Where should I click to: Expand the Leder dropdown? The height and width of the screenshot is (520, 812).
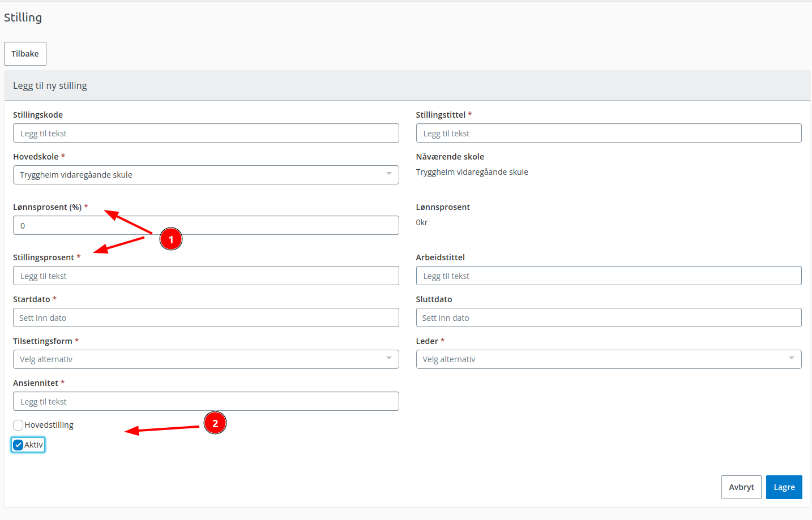click(609, 359)
